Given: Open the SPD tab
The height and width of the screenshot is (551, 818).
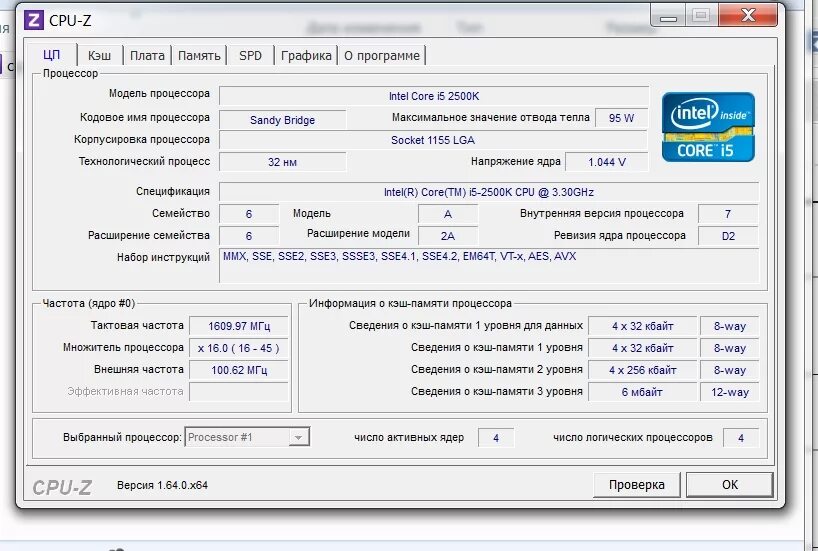Looking at the screenshot, I should [x=250, y=55].
